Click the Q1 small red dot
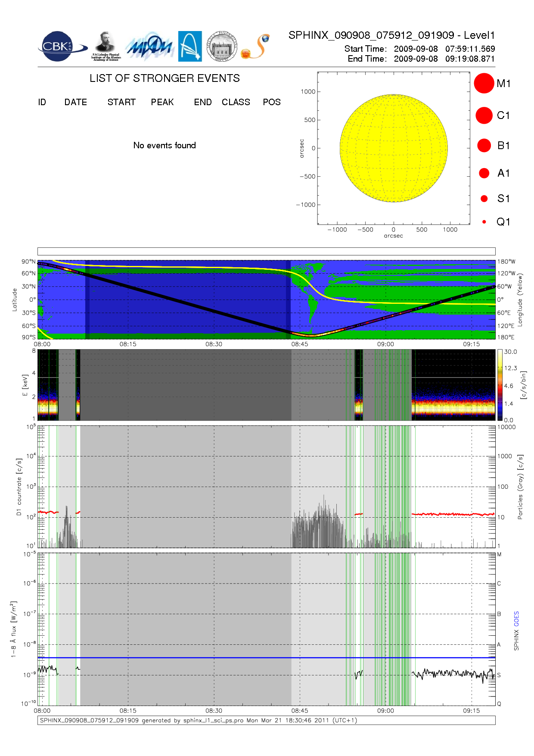534x756 pixels. pyautogui.click(x=484, y=222)
